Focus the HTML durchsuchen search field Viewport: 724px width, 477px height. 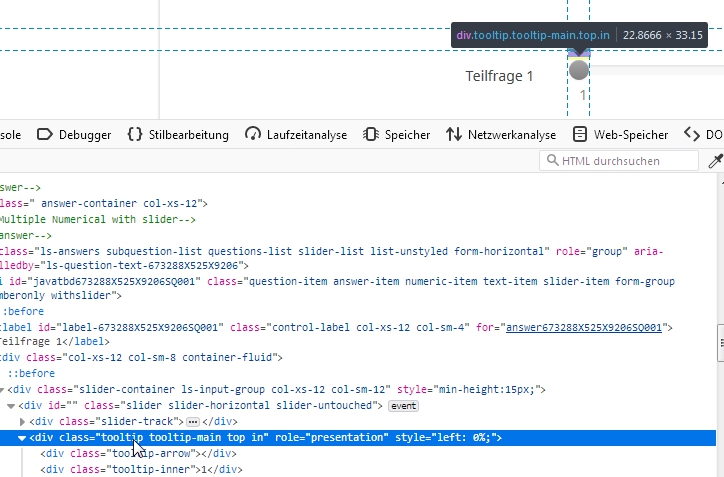coord(625,161)
